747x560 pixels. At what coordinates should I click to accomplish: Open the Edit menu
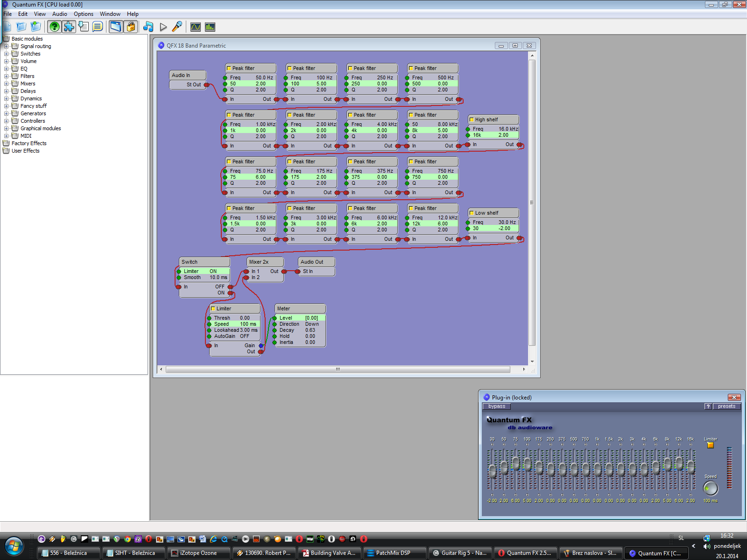[23, 14]
